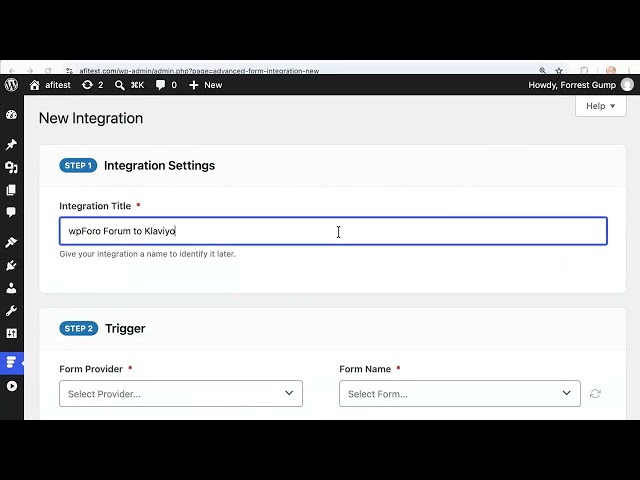
Task: Go back with the browser arrow
Action: 12,71
